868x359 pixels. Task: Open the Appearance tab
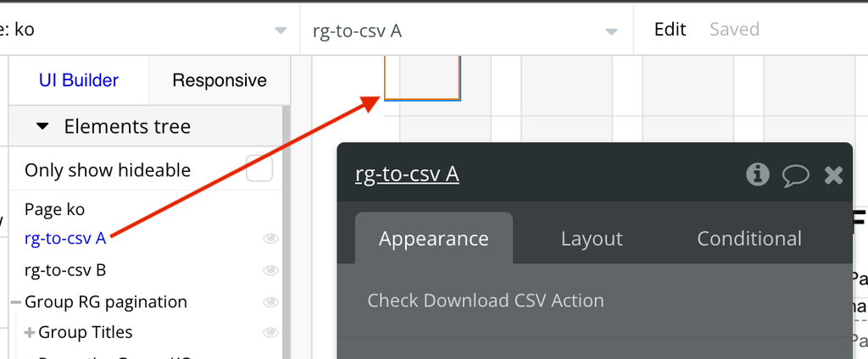click(x=433, y=239)
